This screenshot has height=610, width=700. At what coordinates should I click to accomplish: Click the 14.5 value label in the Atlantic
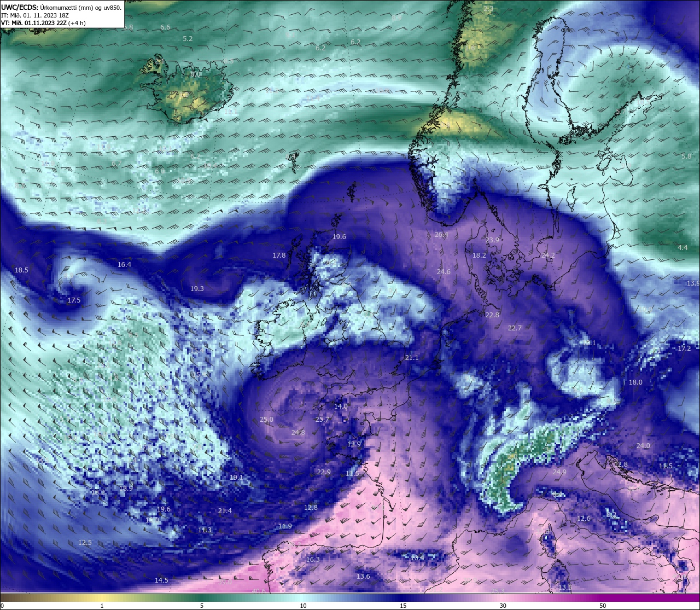161,580
